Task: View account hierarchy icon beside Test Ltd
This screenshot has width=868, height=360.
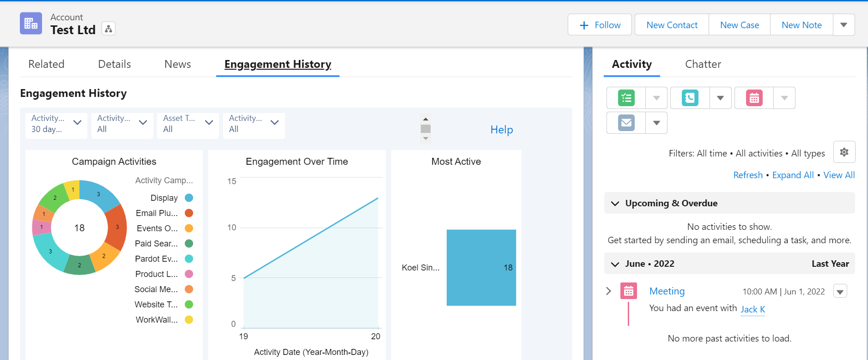Action: pyautogui.click(x=109, y=29)
